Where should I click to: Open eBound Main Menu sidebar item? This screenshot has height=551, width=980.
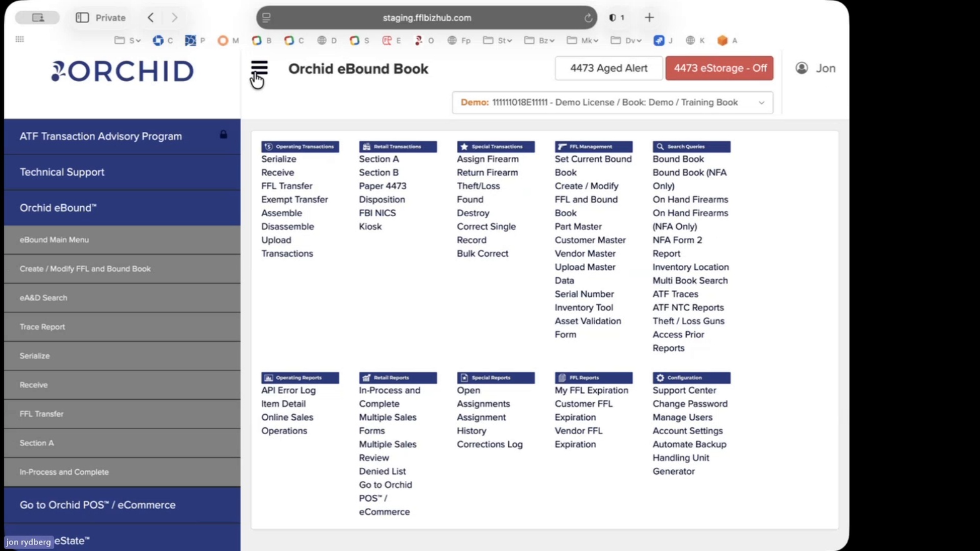click(122, 240)
